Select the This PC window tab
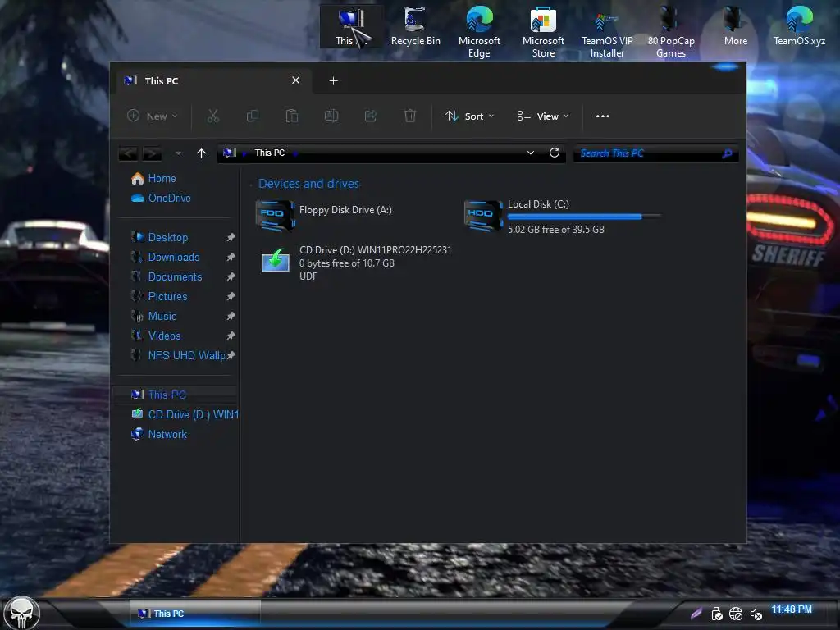The image size is (840, 630). pos(214,81)
